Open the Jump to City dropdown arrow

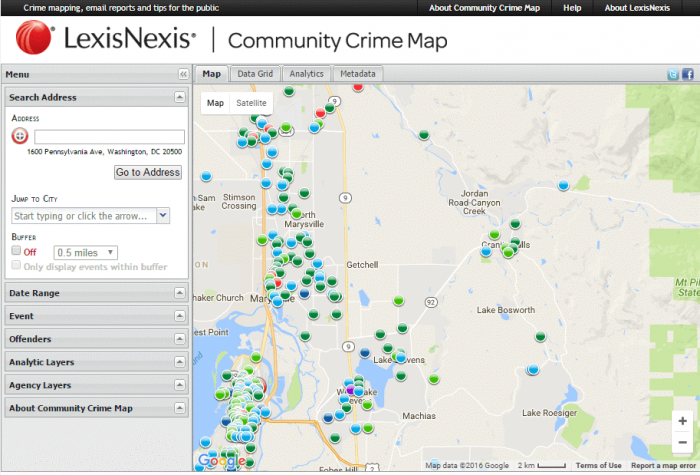click(x=163, y=216)
